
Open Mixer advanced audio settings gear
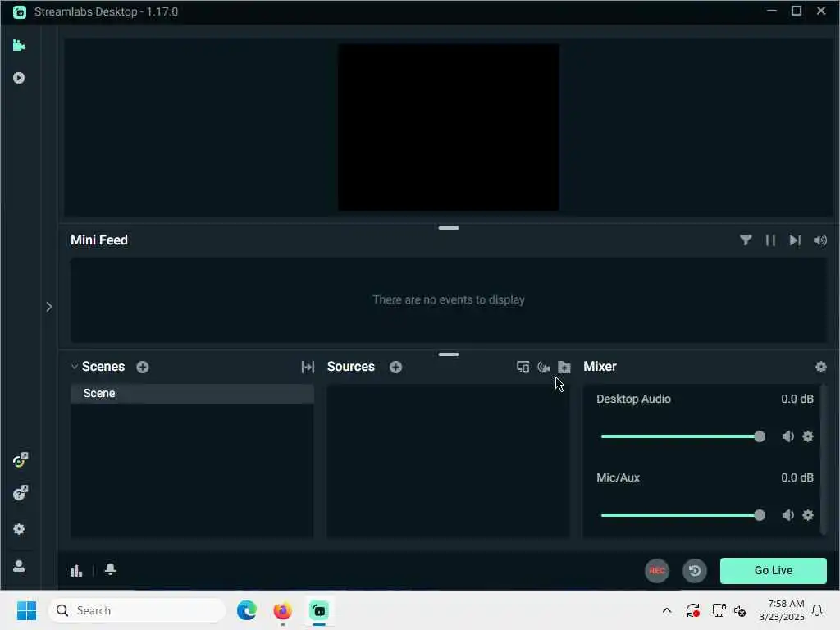tap(820, 367)
